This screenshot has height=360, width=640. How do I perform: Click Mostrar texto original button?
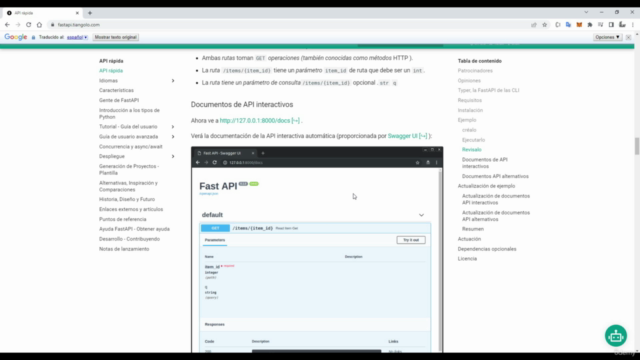pyautogui.click(x=116, y=37)
